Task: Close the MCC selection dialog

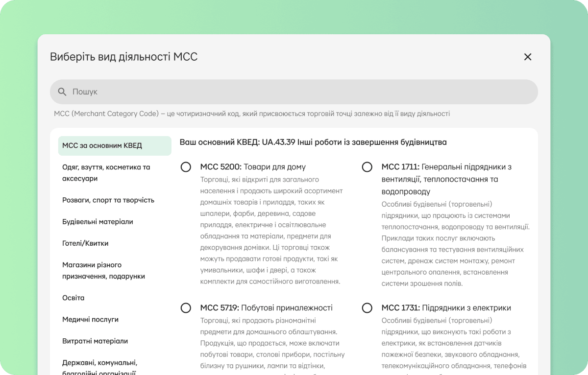Action: pos(528,57)
